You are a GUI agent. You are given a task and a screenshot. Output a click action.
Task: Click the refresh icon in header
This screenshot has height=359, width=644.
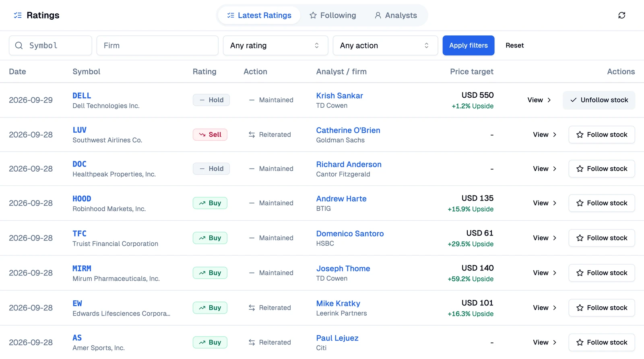click(x=621, y=15)
